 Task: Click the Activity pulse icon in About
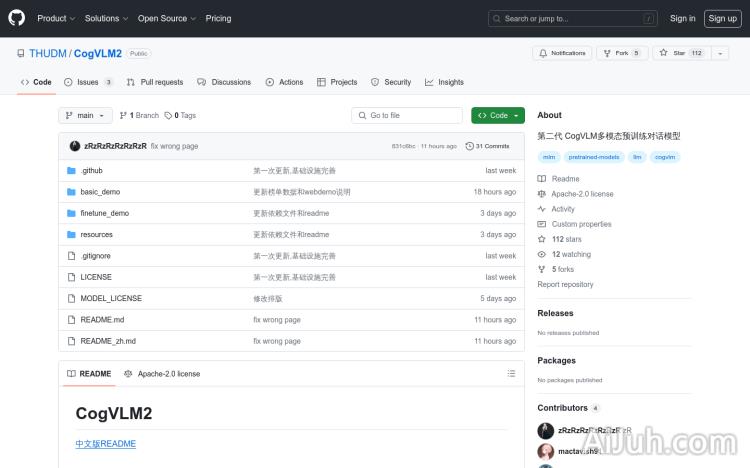(x=542, y=209)
